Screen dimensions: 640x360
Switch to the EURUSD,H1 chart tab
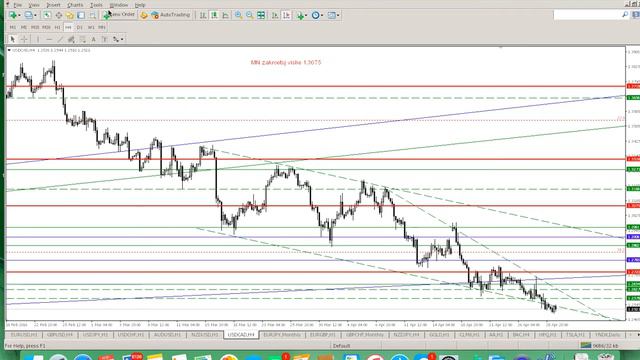click(24, 335)
